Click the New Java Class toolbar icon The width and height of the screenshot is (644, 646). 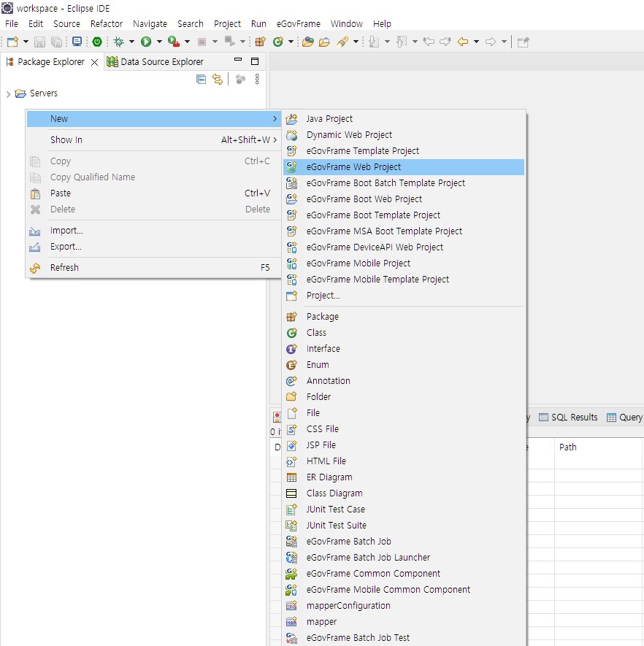coord(278,42)
